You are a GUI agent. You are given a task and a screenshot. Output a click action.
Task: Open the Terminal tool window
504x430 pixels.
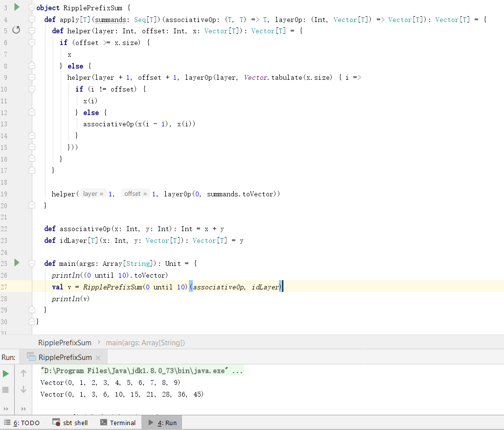[118, 423]
